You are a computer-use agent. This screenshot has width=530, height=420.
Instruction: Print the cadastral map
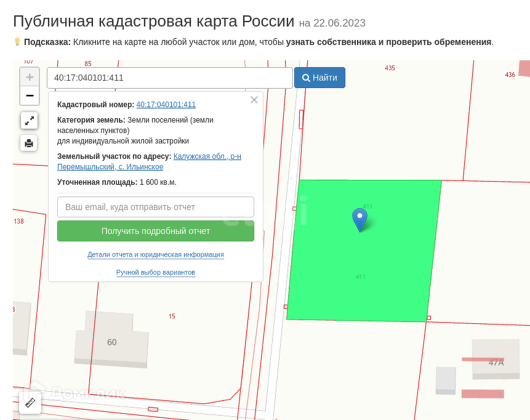[29, 143]
